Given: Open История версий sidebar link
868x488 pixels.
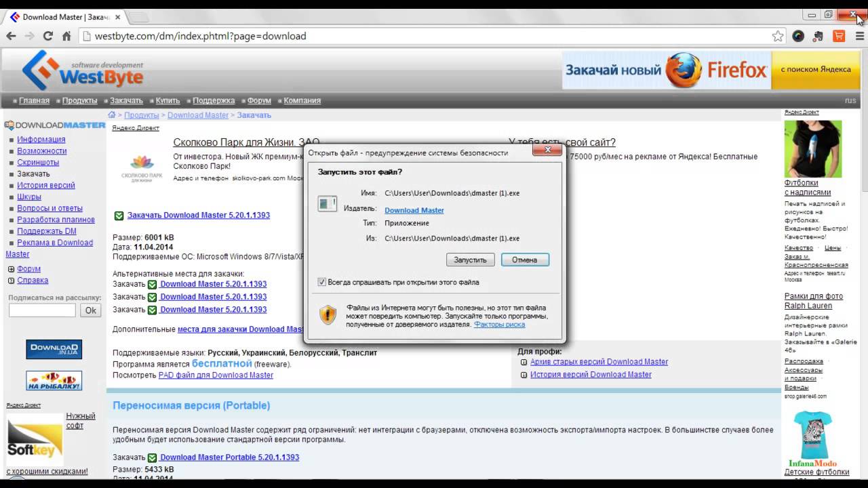Looking at the screenshot, I should [46, 185].
